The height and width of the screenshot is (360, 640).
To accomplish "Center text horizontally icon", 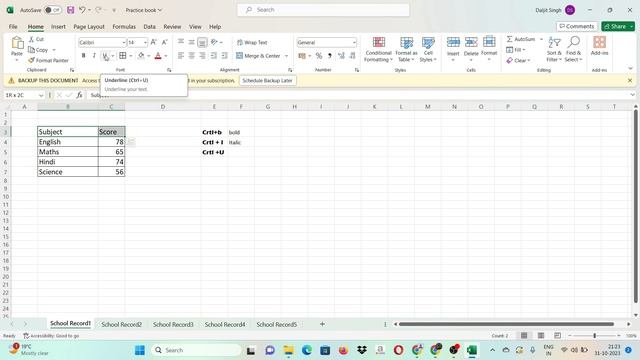I will coord(191,56).
